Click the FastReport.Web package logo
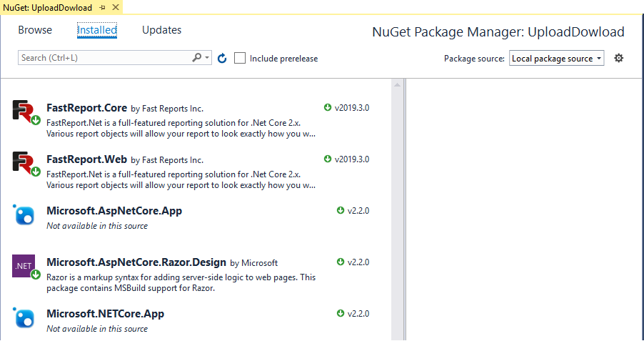The image size is (644, 341). click(26, 164)
